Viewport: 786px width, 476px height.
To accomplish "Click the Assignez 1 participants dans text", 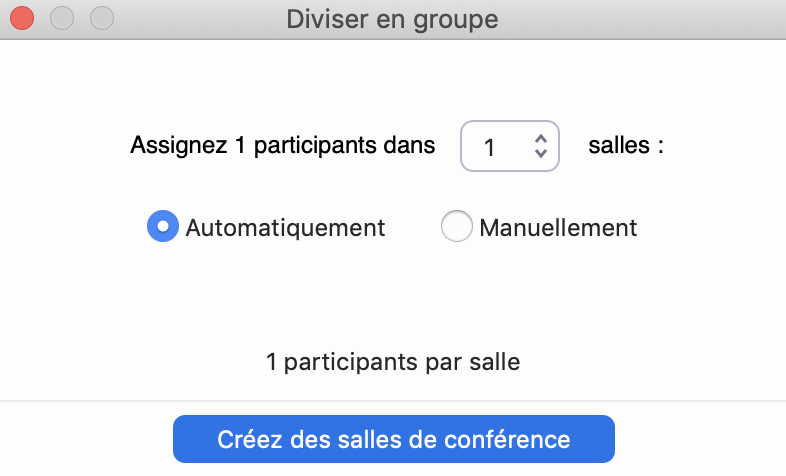I will pyautogui.click(x=283, y=145).
